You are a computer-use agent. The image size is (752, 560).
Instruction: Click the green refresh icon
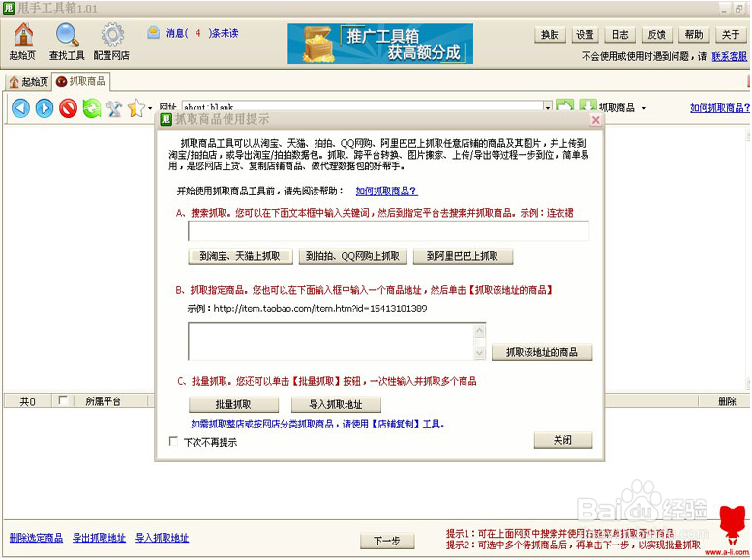(x=92, y=108)
